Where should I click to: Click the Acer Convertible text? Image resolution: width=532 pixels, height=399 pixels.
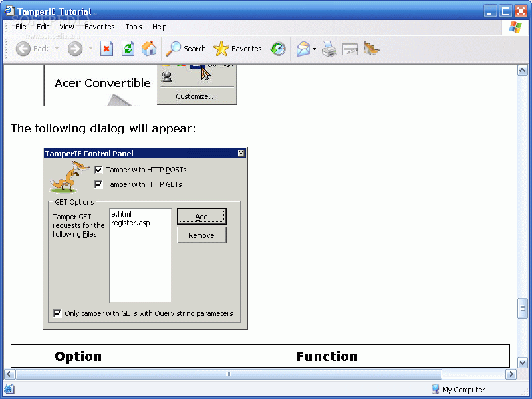coord(102,83)
